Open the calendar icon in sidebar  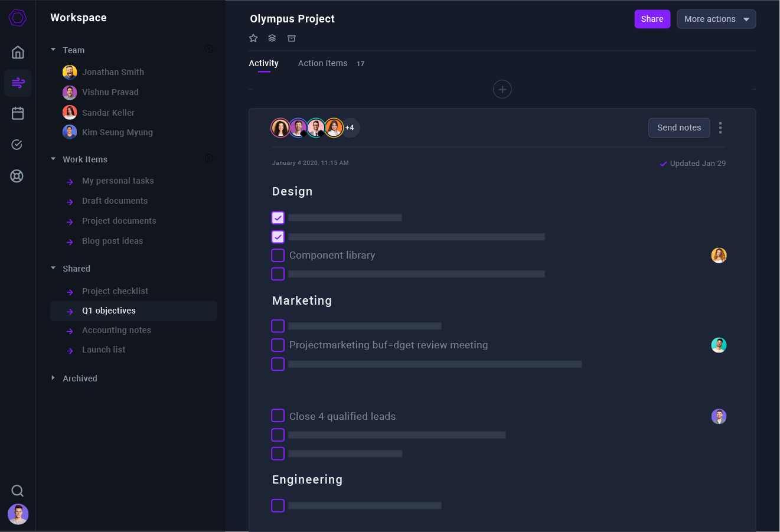coord(18,113)
